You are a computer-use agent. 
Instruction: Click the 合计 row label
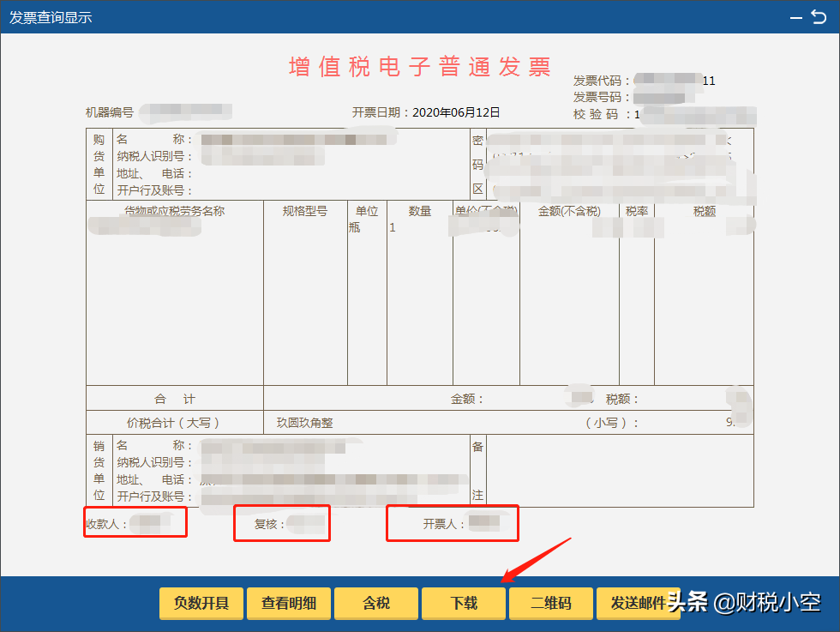(175, 399)
